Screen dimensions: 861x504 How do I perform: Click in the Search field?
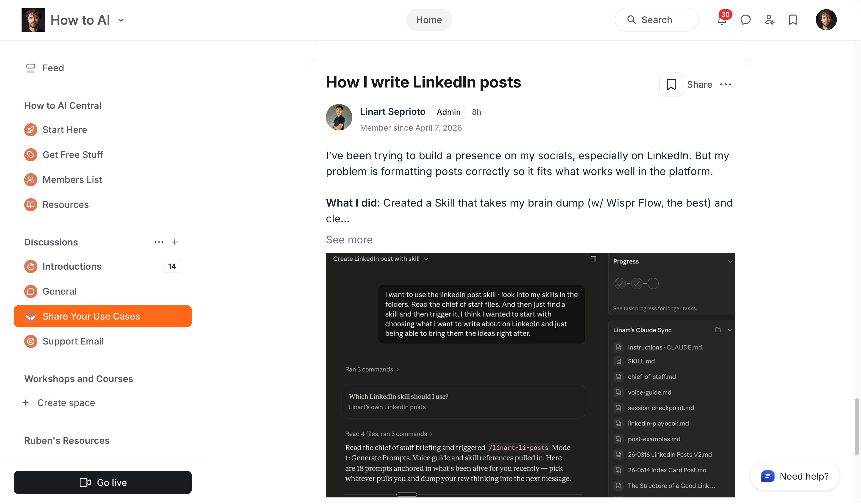point(657,20)
